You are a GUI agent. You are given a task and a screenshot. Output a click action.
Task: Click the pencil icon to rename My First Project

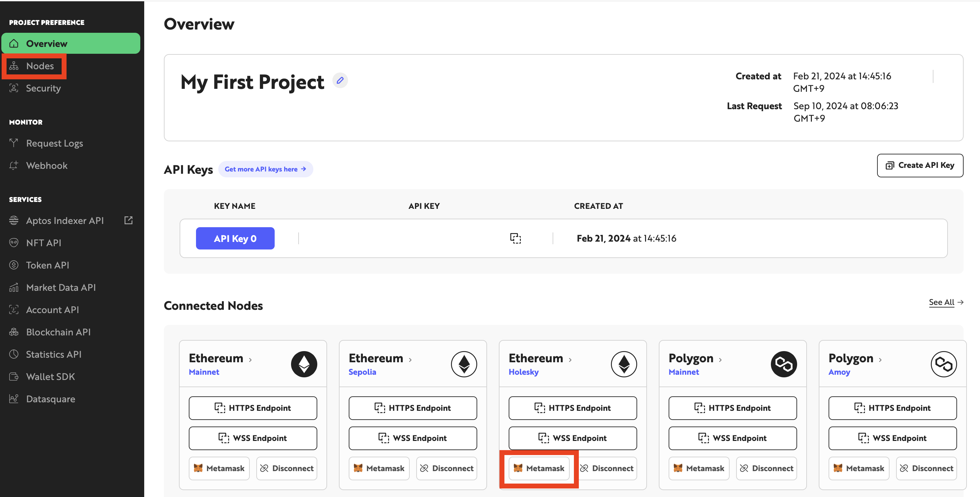(340, 80)
